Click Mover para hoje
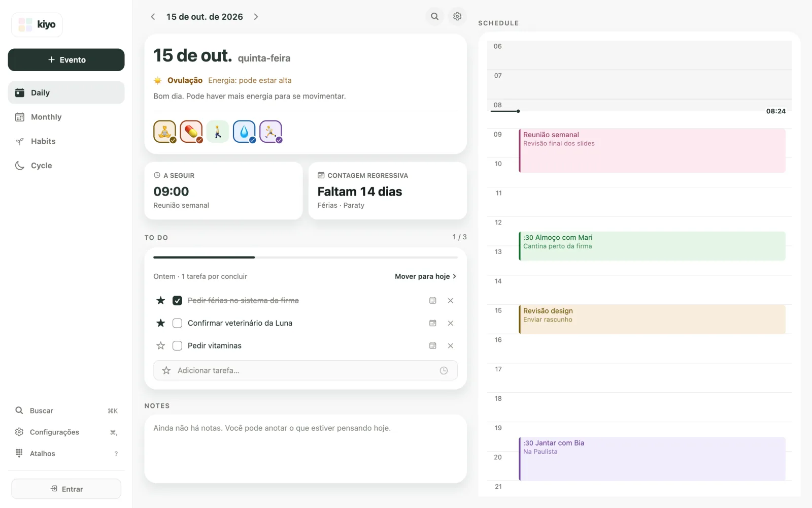Screen dimensions: 812x508 coord(425,276)
